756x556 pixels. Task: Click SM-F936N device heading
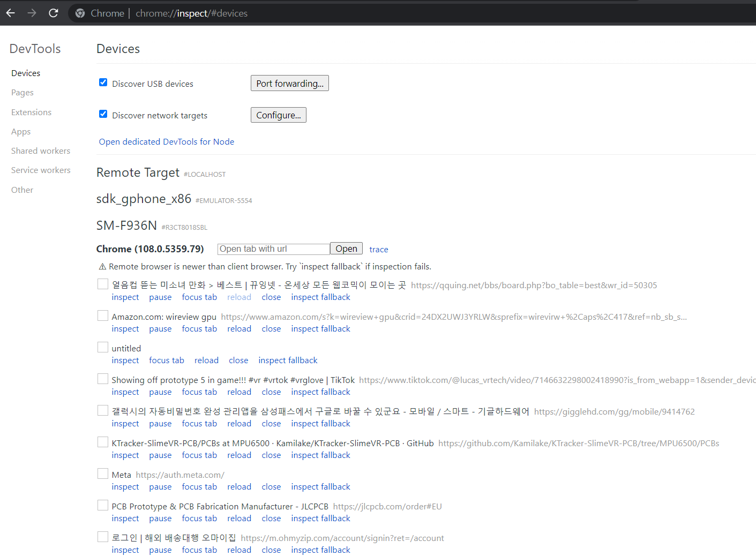tap(126, 226)
